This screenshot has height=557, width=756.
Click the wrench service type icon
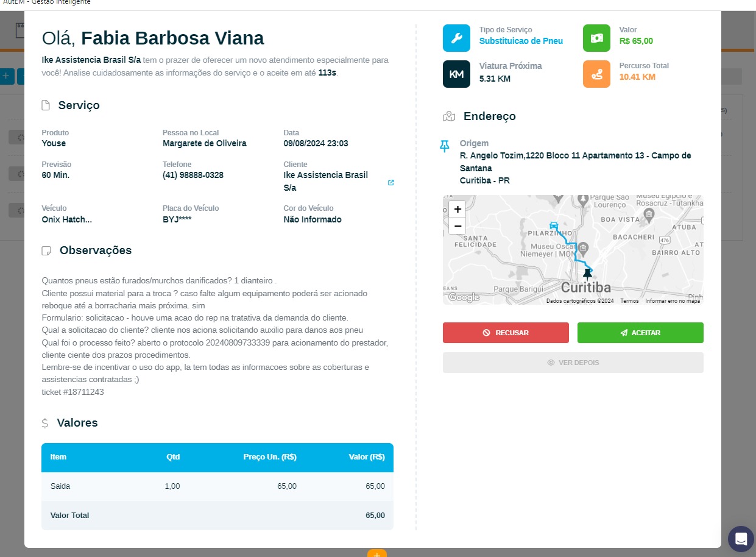point(456,38)
